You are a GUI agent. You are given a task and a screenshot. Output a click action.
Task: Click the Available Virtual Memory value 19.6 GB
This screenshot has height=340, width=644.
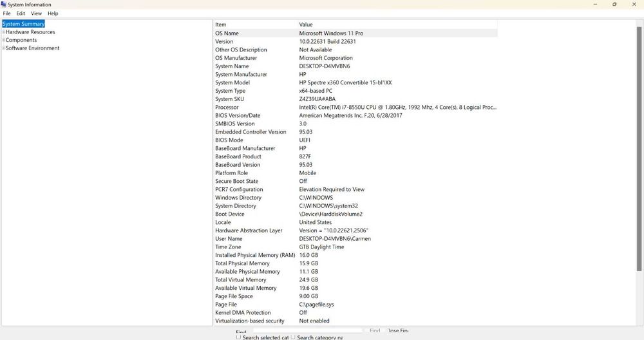click(308, 288)
